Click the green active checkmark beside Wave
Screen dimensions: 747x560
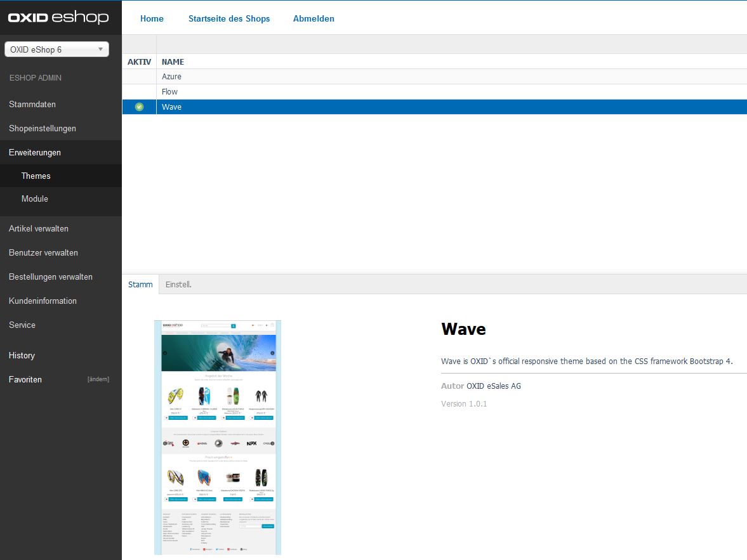[x=140, y=107]
